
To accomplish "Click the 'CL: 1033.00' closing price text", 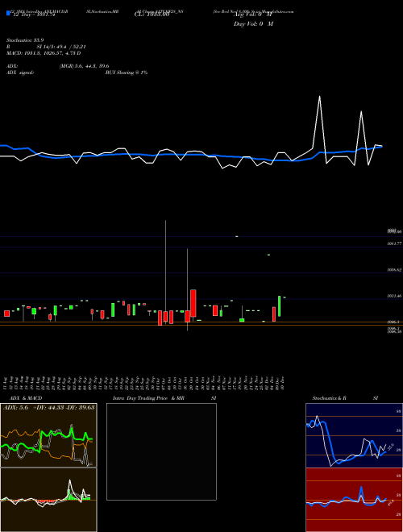I will pyautogui.click(x=152, y=15).
